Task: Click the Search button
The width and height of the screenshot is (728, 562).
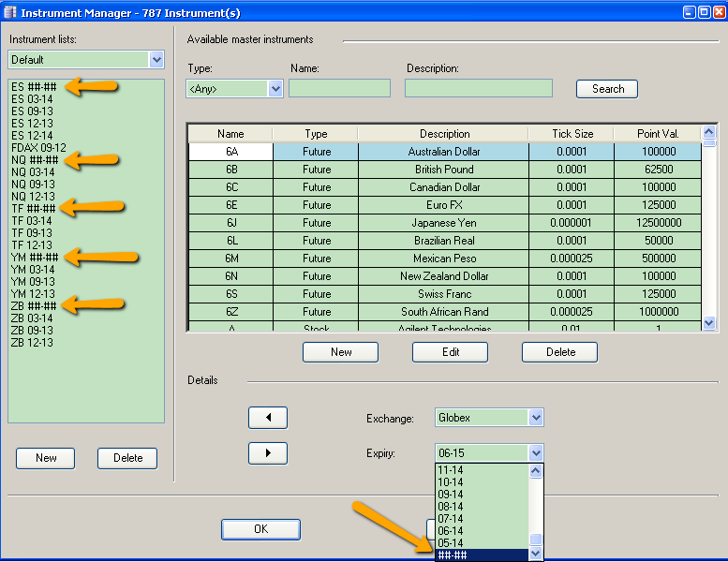Action: (x=607, y=89)
